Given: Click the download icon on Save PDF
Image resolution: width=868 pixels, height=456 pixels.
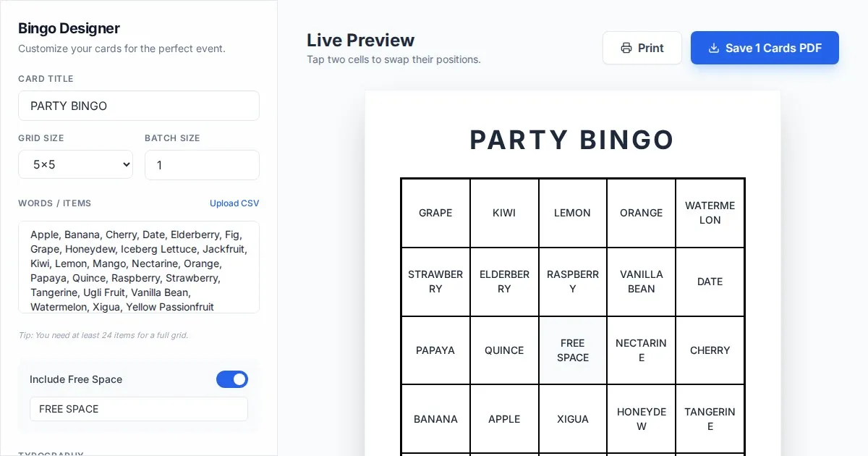Looking at the screenshot, I should [714, 48].
